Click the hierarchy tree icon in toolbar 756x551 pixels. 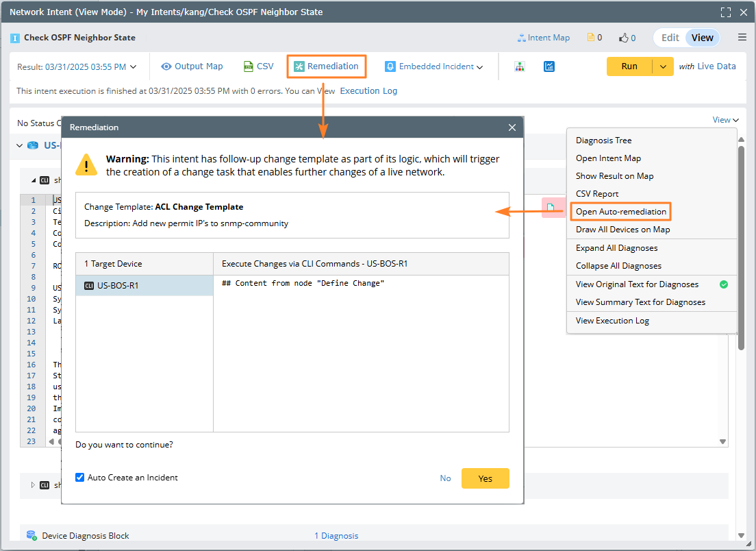(x=520, y=66)
